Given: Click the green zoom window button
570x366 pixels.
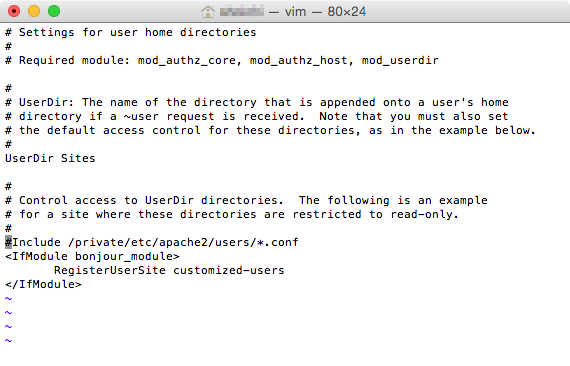Looking at the screenshot, I should pos(54,11).
